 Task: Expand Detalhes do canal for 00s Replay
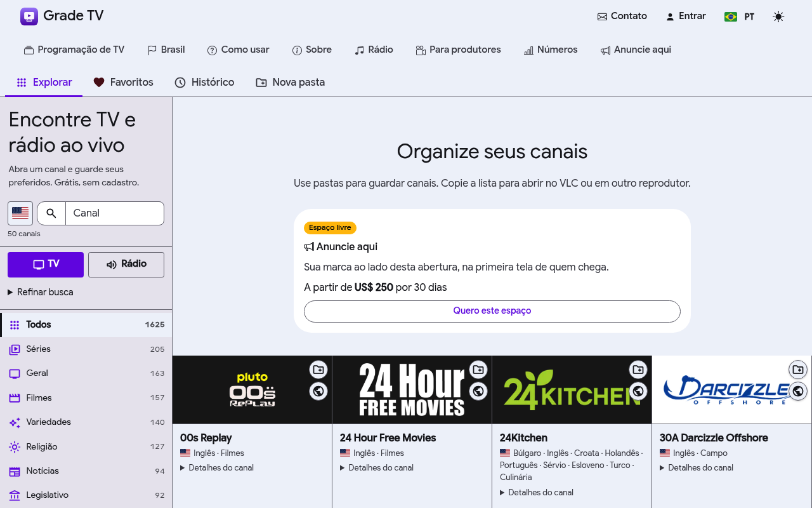217,468
